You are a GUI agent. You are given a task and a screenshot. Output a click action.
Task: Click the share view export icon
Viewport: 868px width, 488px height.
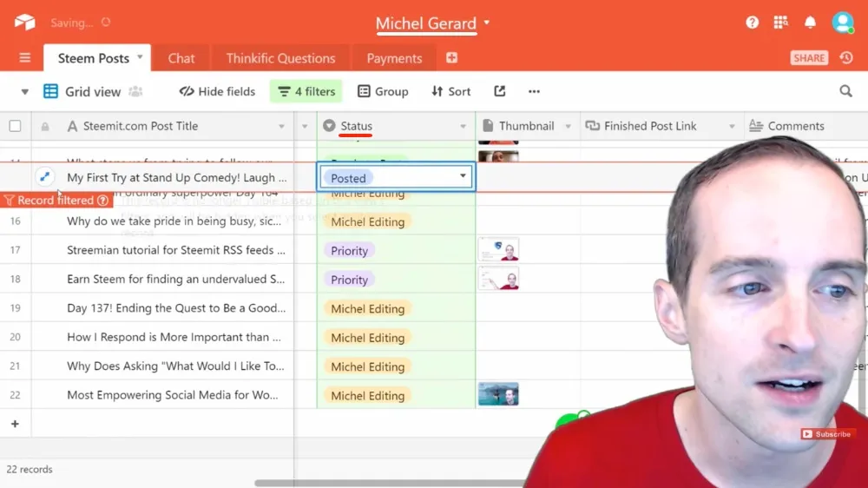(500, 91)
